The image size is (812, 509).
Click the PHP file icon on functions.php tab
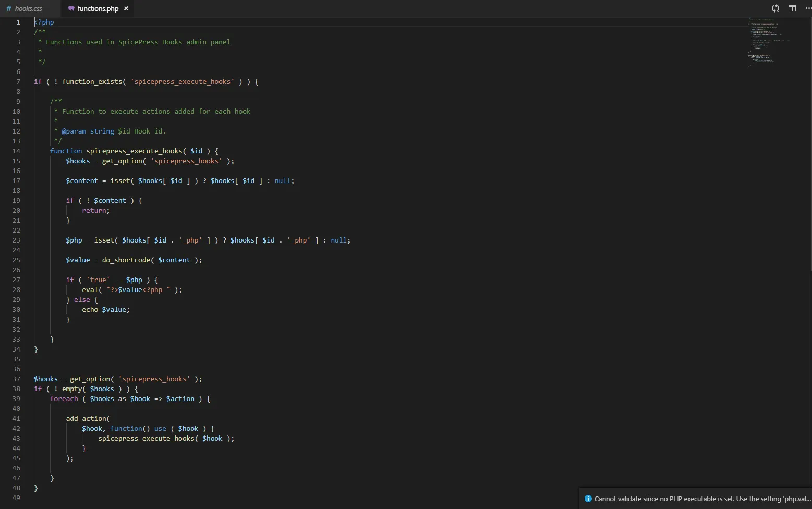(71, 8)
